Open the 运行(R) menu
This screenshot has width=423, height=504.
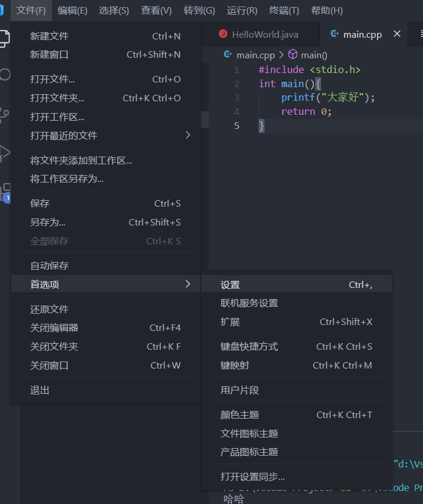242,10
